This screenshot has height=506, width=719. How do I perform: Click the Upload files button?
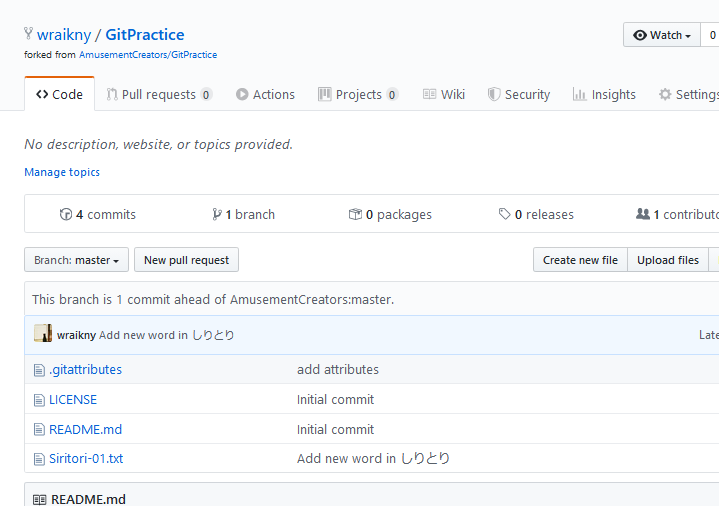click(668, 260)
